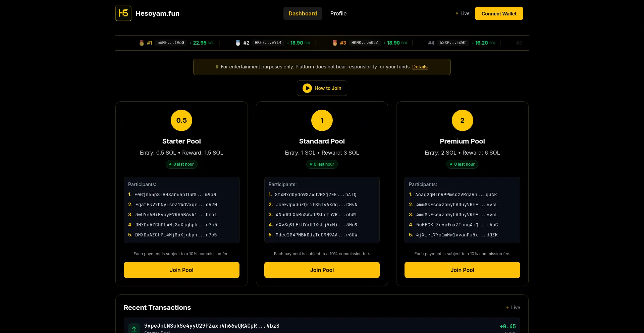644x333 pixels.
Task: Select leaderboard wallet 5uMF...tAoG
Action: coord(171,43)
